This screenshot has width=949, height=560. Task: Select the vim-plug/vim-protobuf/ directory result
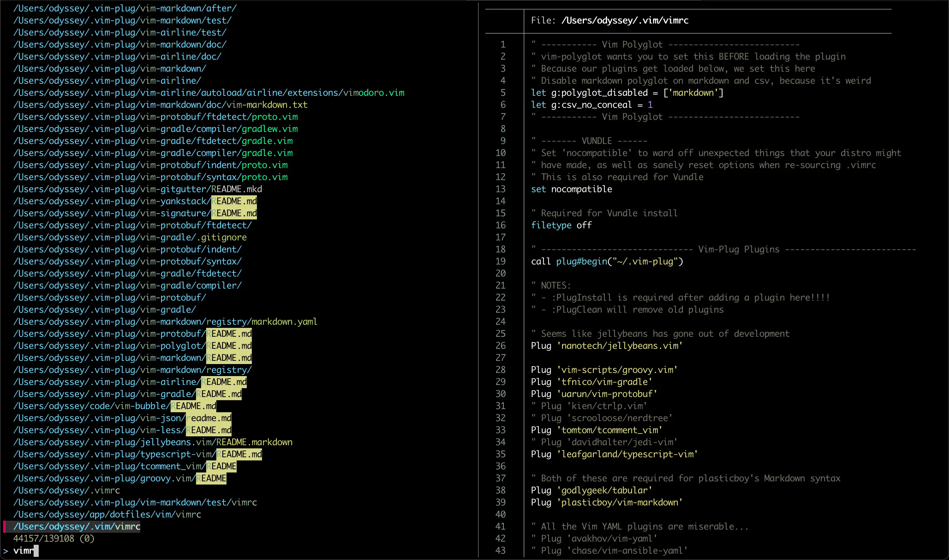[110, 297]
